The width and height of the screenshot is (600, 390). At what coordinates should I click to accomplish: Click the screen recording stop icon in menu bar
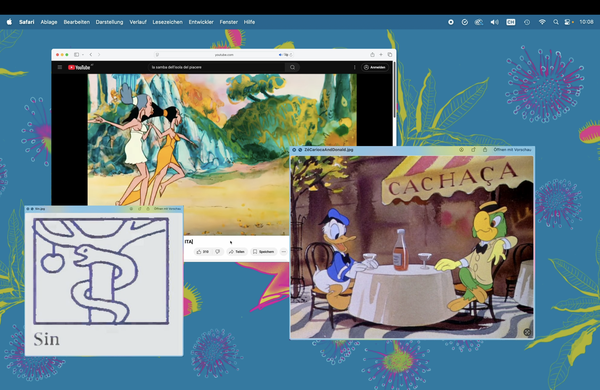[x=451, y=22]
